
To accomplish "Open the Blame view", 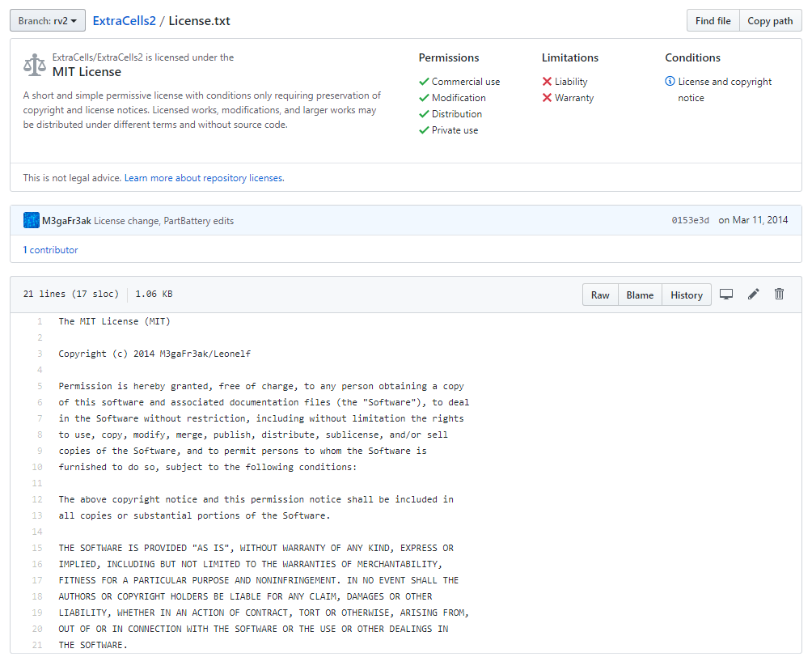I will 640,295.
